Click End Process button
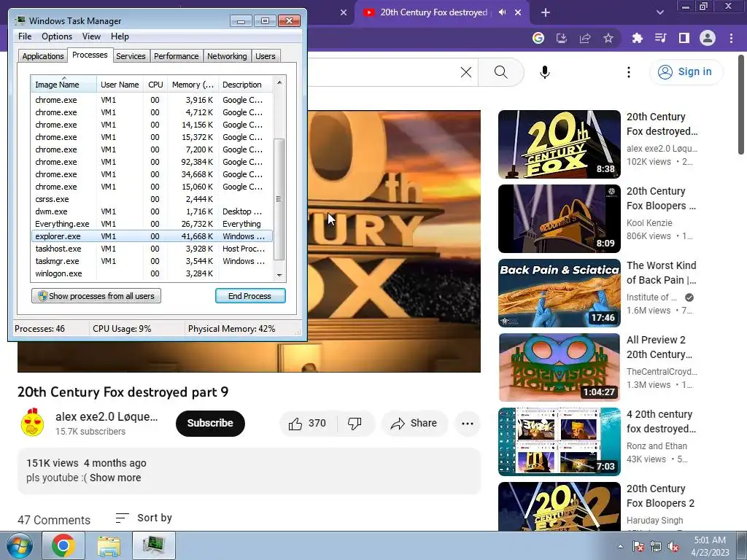The image size is (747, 560). 250,296
